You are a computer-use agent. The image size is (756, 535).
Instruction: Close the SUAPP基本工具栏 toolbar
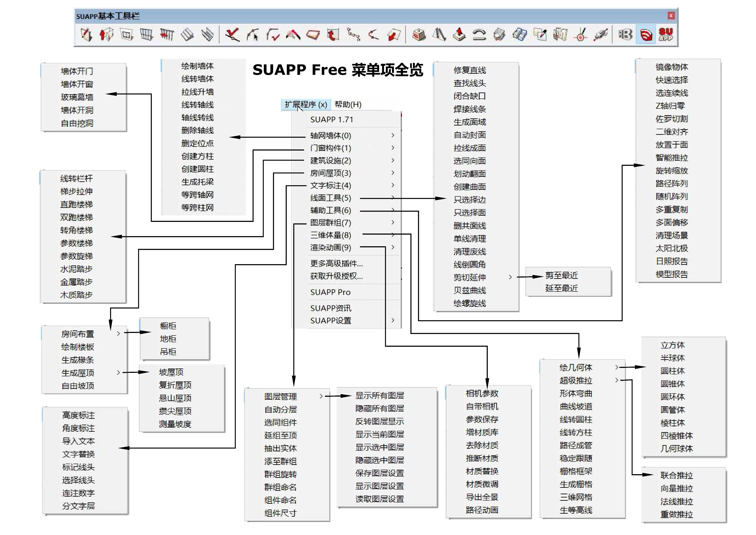(x=671, y=16)
